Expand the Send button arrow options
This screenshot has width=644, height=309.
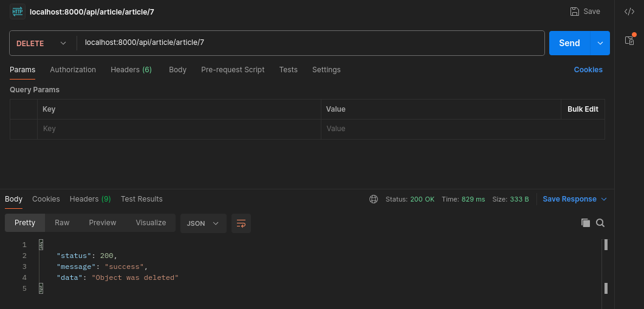coord(600,43)
